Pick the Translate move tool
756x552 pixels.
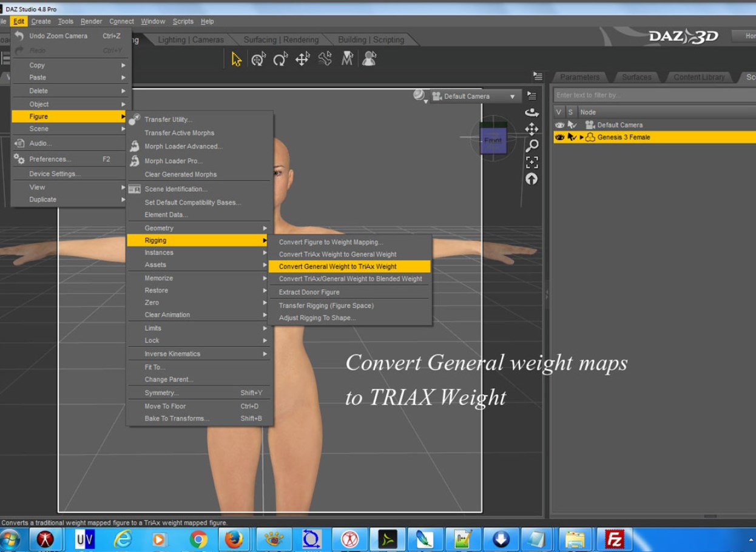point(302,59)
